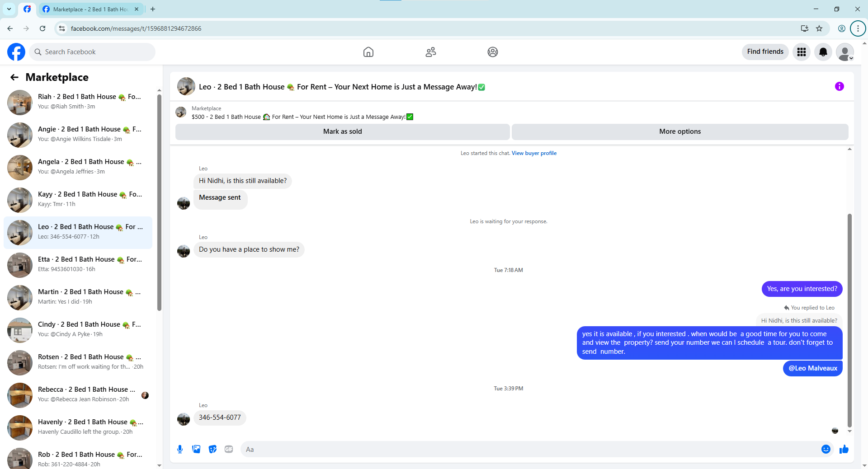Open the tab search dropdown arrow
The width and height of the screenshot is (868, 469).
tap(9, 9)
